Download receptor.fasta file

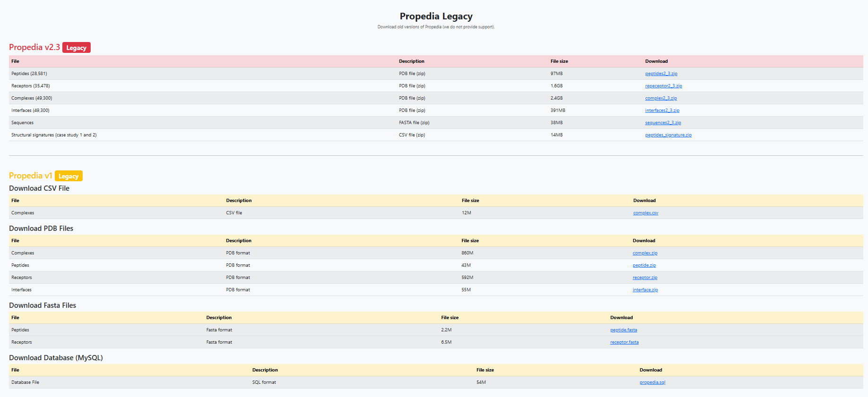(624, 342)
